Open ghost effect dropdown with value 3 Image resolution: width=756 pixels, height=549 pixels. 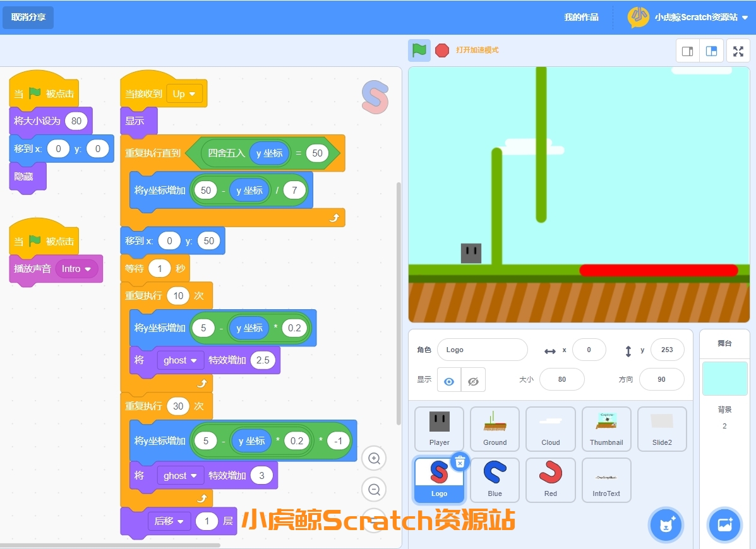[x=180, y=476]
